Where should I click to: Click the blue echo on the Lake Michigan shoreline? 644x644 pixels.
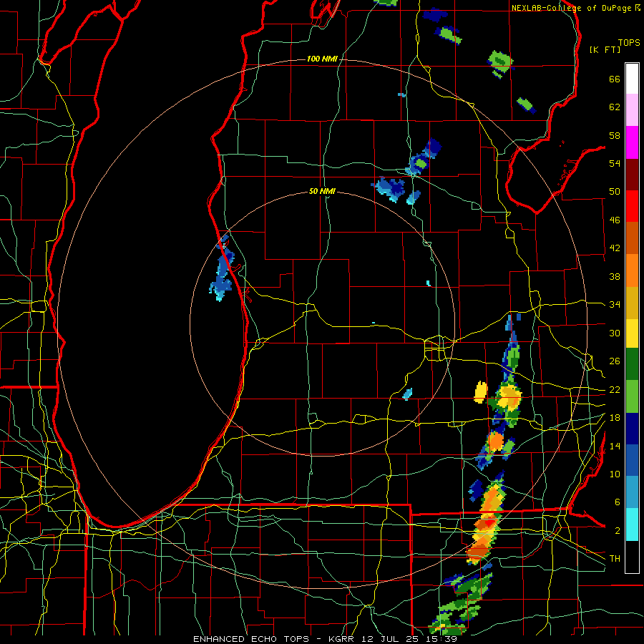point(223,268)
